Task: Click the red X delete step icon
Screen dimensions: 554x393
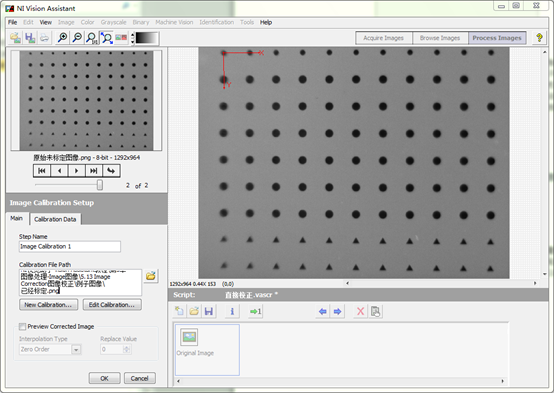Action: [360, 311]
